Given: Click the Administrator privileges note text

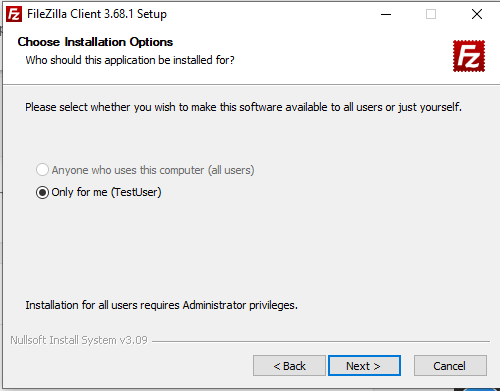Looking at the screenshot, I should click(161, 305).
